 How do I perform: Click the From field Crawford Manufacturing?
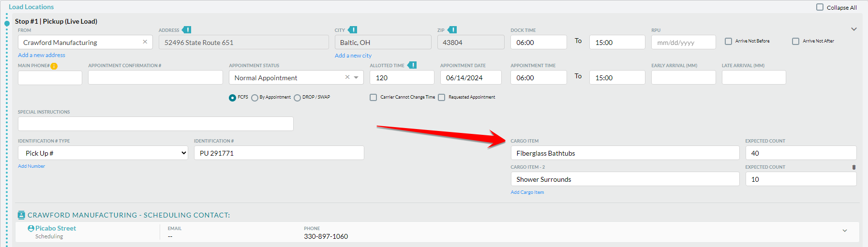tap(85, 42)
